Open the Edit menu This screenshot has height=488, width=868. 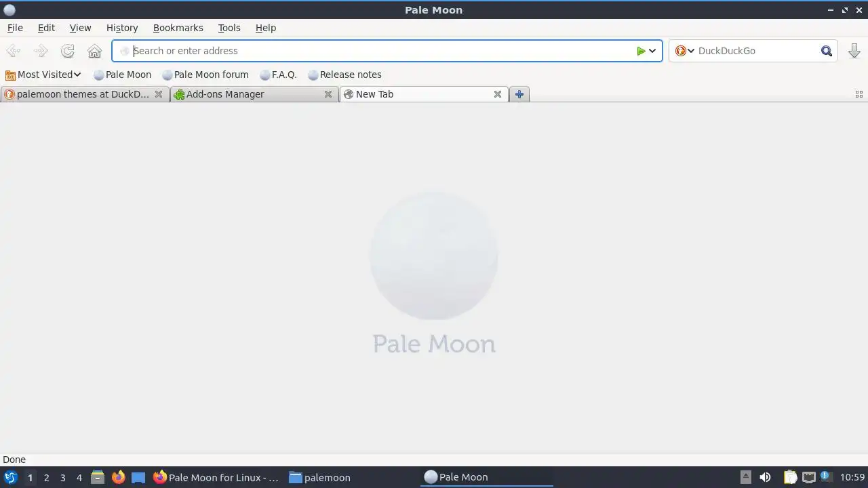[x=46, y=28]
